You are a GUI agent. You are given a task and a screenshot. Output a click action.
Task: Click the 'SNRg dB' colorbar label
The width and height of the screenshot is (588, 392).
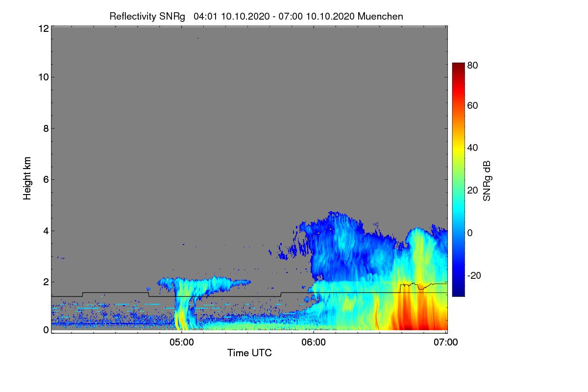[x=487, y=181]
